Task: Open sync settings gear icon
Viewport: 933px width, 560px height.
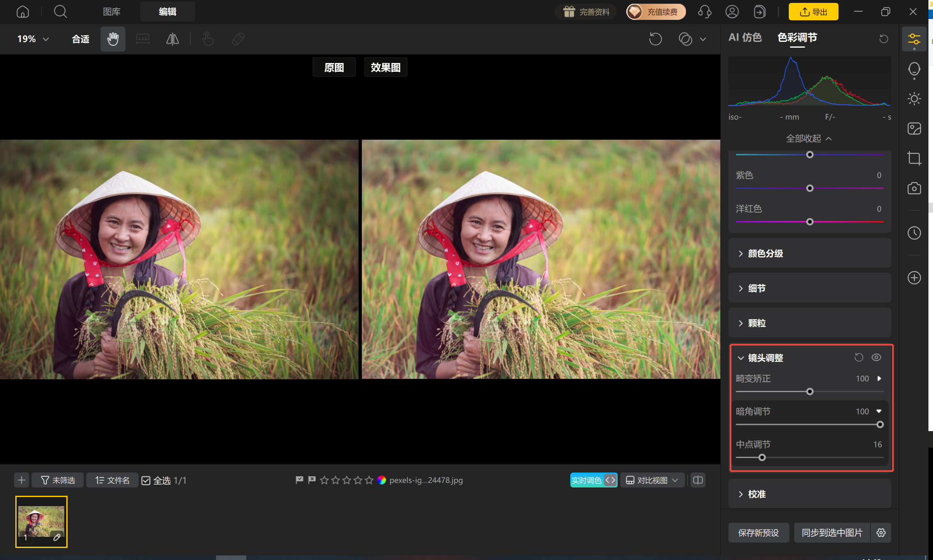Action: 881,533
